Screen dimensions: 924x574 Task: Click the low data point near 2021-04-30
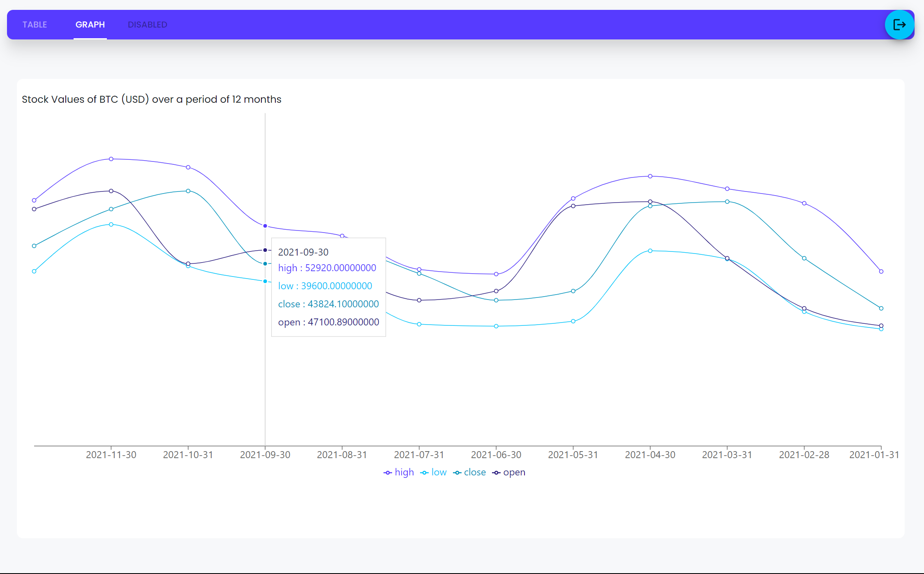tap(649, 250)
